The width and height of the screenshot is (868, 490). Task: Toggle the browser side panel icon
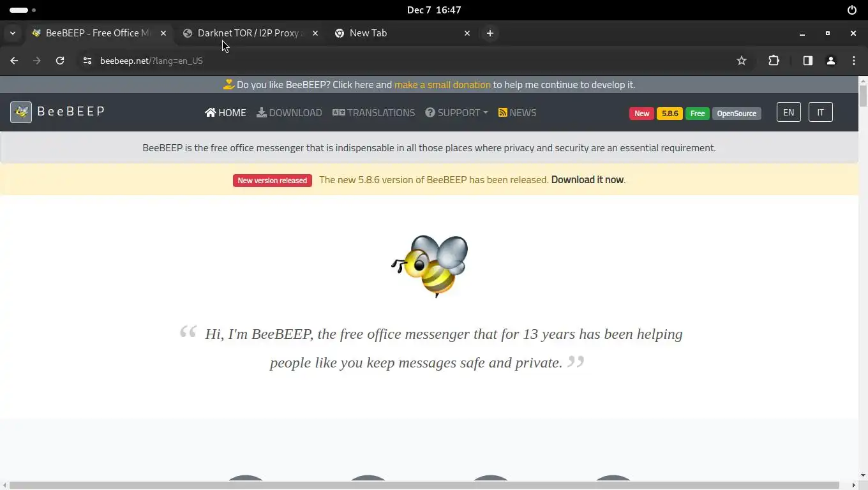pos(808,61)
